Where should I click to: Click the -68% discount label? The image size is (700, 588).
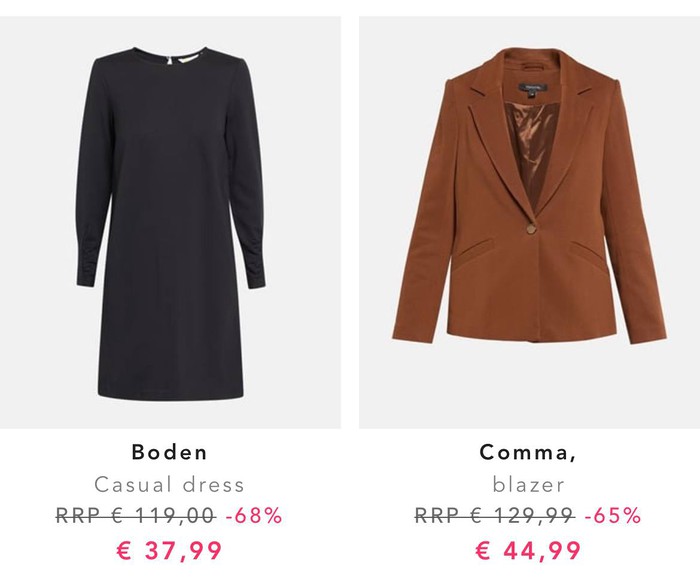[x=254, y=516]
